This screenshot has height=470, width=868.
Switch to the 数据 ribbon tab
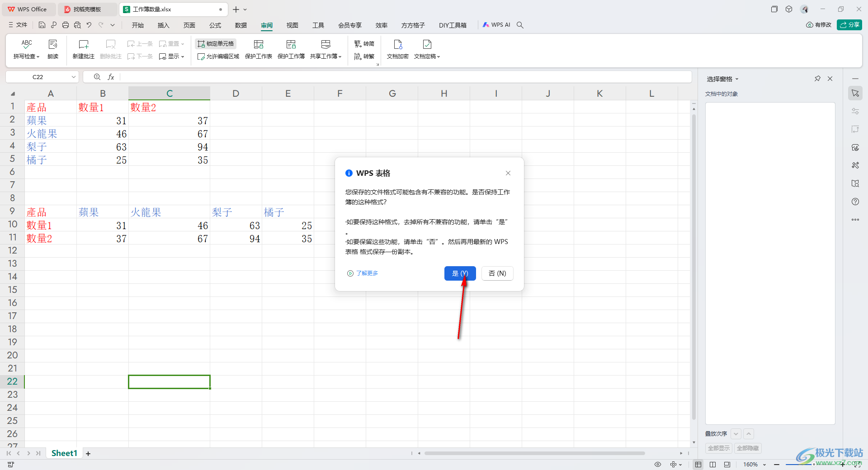(241, 25)
